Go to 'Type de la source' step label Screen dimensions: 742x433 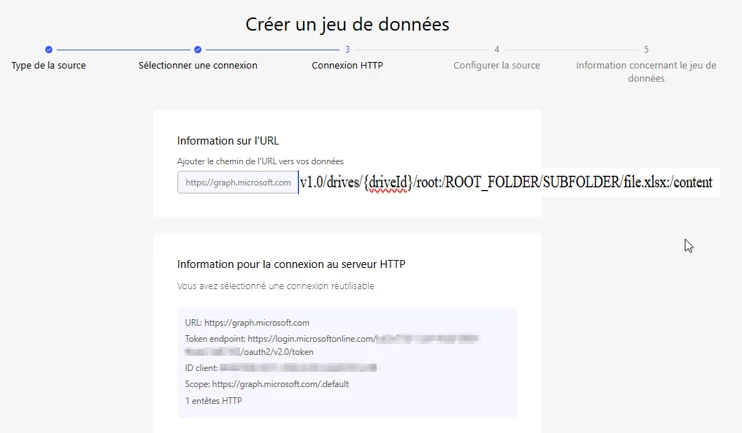[49, 65]
